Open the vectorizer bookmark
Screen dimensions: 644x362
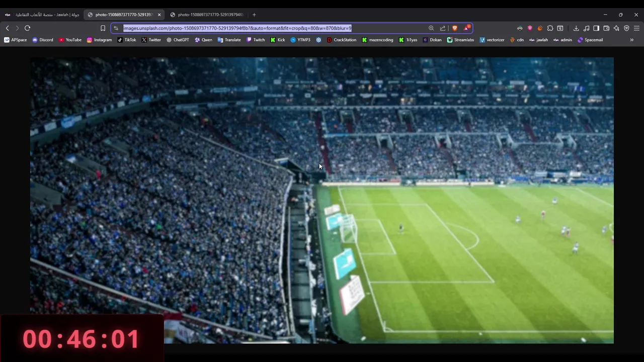(x=492, y=40)
